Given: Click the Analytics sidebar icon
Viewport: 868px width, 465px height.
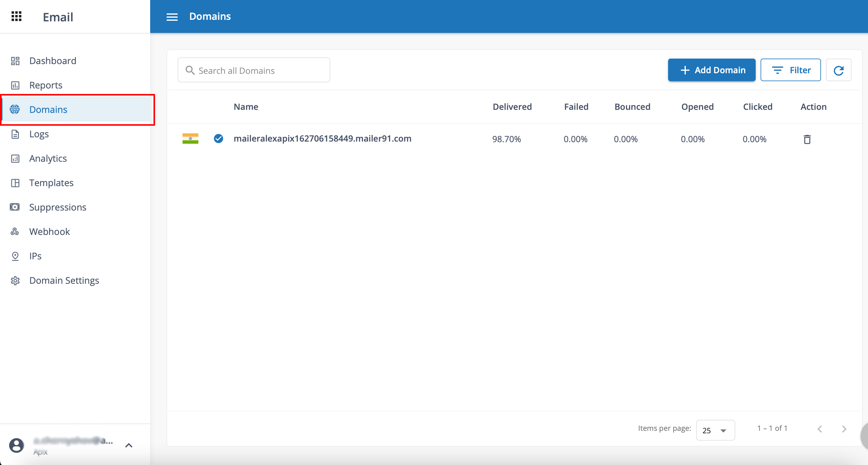Looking at the screenshot, I should tap(16, 158).
